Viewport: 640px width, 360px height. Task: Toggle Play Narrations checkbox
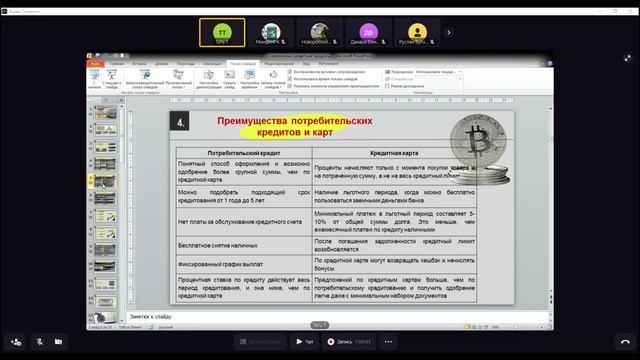click(x=290, y=72)
